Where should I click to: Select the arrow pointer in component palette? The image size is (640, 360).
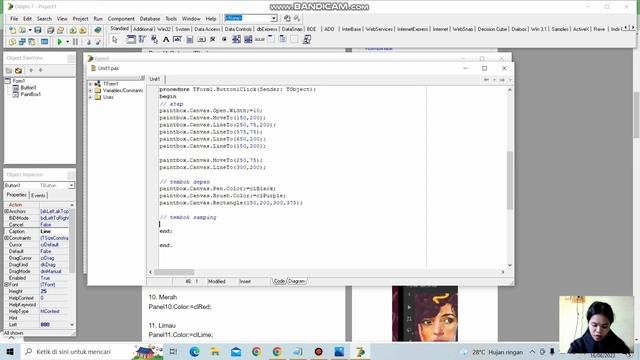(115, 40)
